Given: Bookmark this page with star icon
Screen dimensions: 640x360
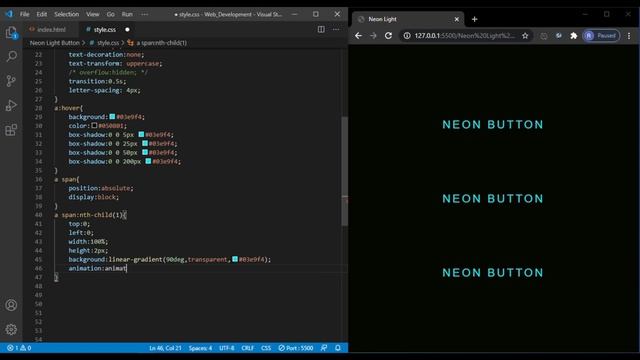Looking at the screenshot, I should click(x=525, y=36).
